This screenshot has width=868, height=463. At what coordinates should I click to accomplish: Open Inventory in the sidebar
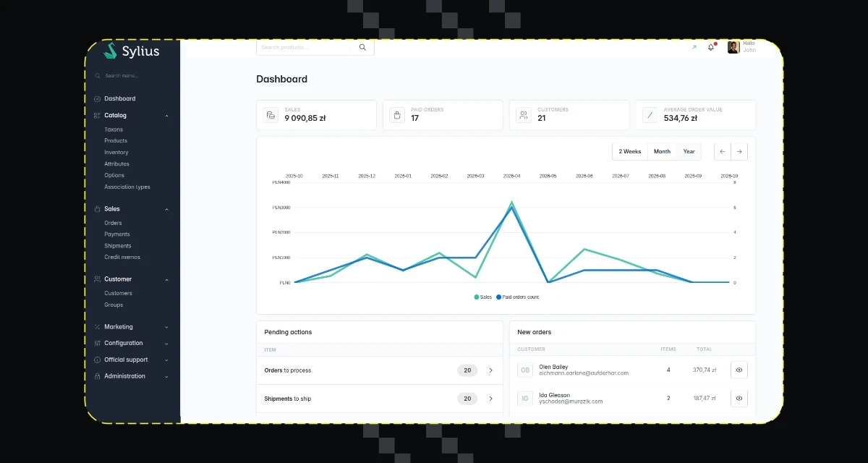(x=116, y=153)
